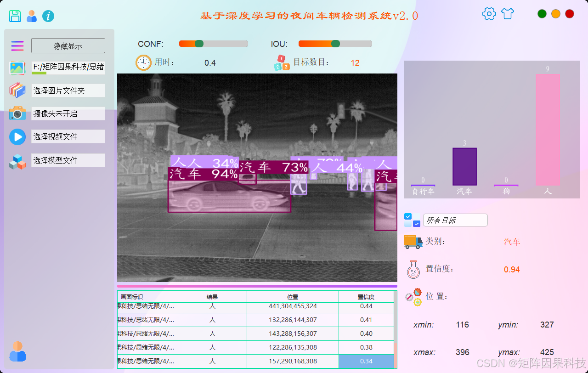588x373 pixels.
Task: Click the 置信度 column header
Action: (x=366, y=297)
